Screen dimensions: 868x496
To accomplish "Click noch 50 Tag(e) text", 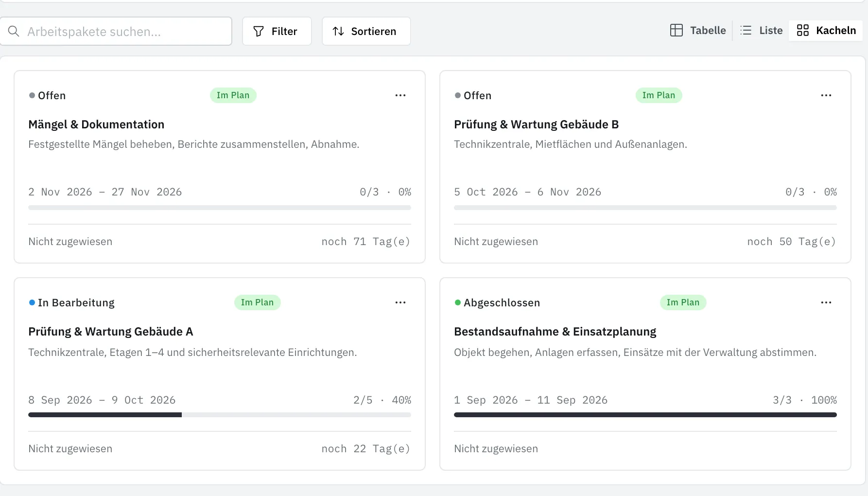I will pos(792,242).
